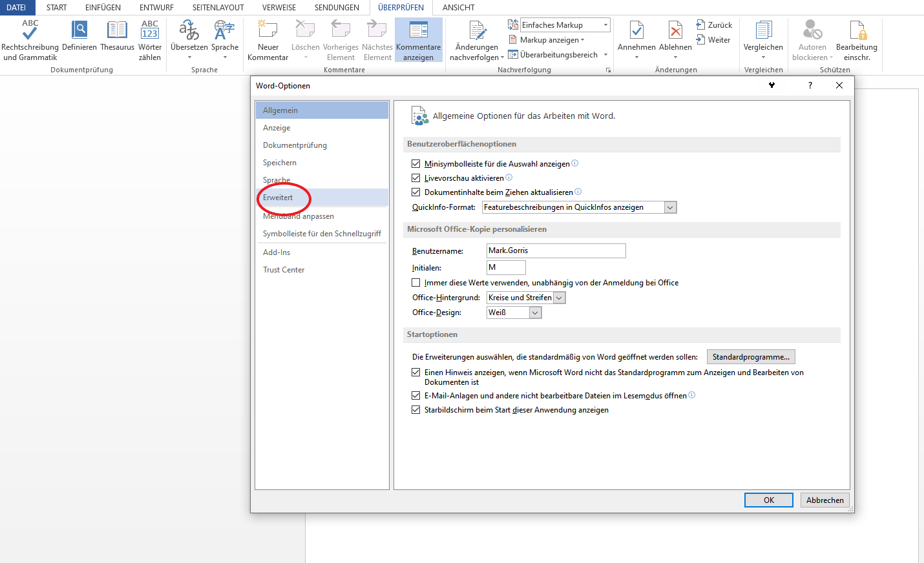
Task: Toggle Standardprogramm-Hinweis anzeigen checkbox
Action: coord(416,373)
